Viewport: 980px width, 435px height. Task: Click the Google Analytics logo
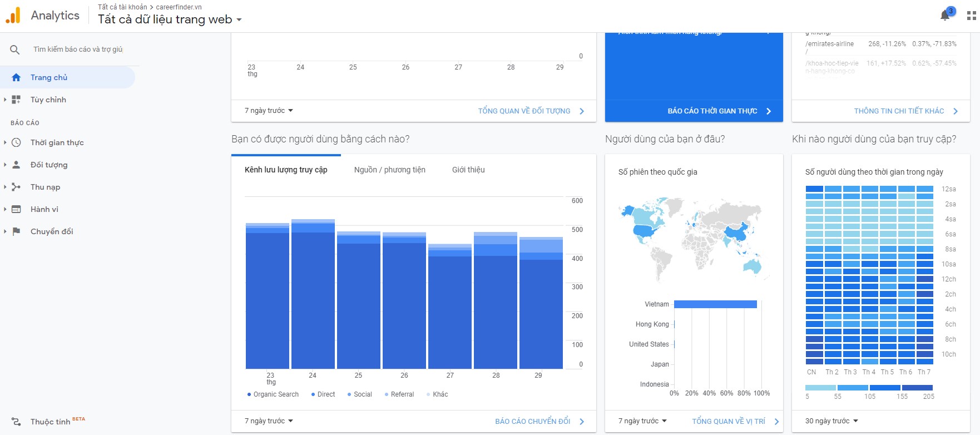[x=13, y=16]
